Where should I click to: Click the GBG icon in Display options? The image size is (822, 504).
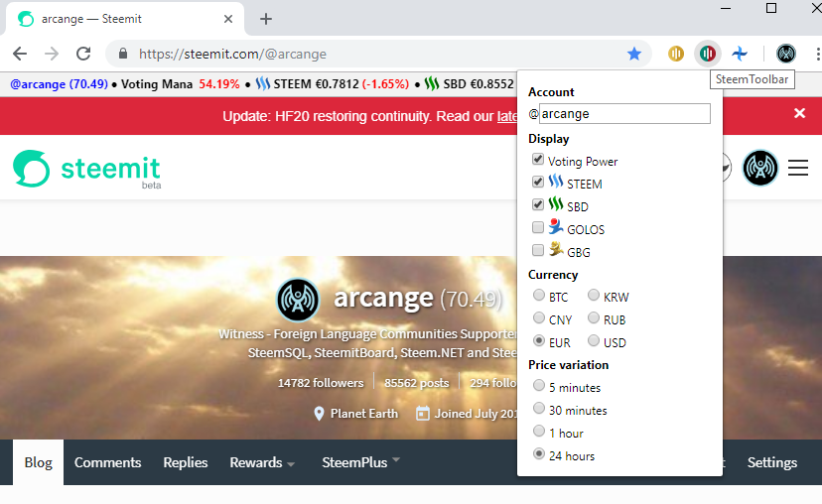coord(556,249)
